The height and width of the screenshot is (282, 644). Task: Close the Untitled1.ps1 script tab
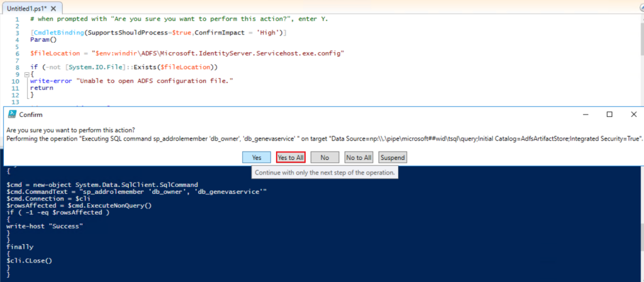click(x=54, y=8)
